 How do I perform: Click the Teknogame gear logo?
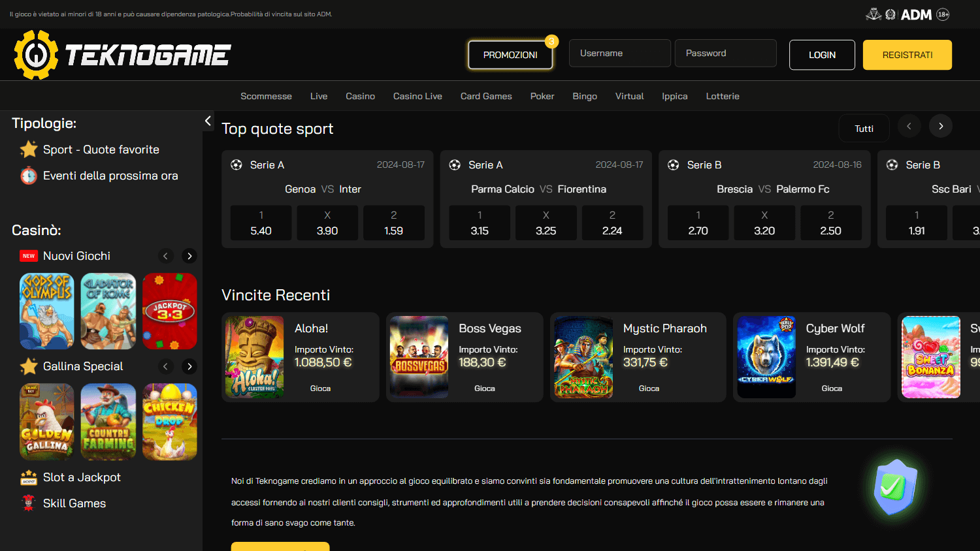tap(36, 55)
